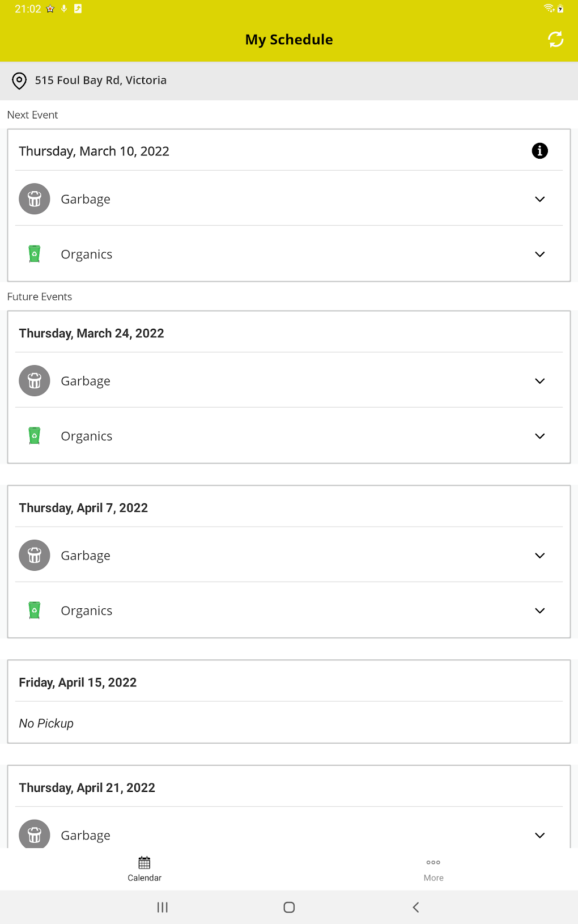Screen dimensions: 578x924
Task: Expand Organics details for March 24
Action: click(539, 436)
